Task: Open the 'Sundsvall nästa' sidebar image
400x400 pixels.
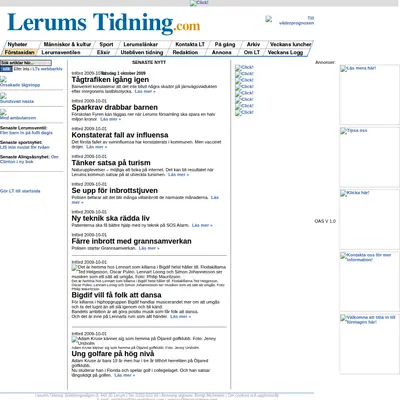Action: click(3, 96)
